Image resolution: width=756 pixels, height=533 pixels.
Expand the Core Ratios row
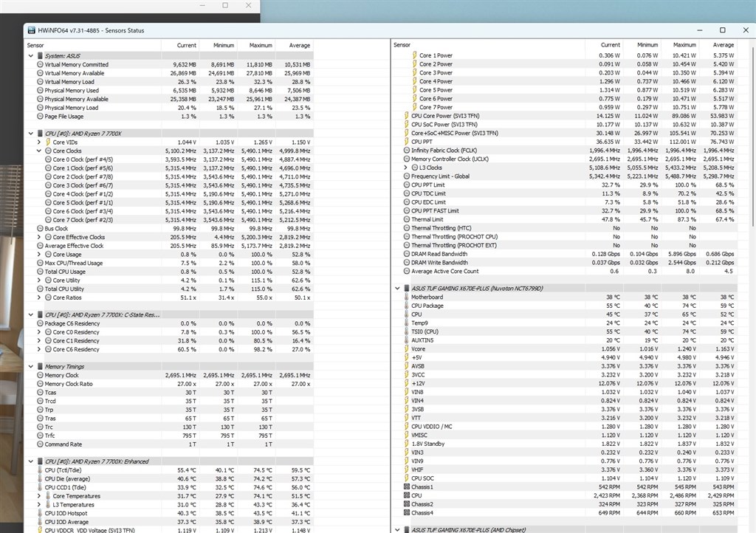[x=39, y=298]
